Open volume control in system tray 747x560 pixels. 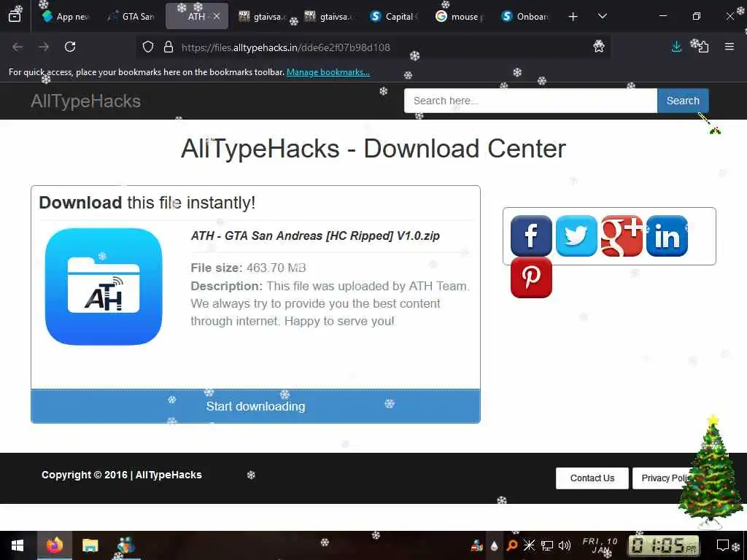point(565,545)
